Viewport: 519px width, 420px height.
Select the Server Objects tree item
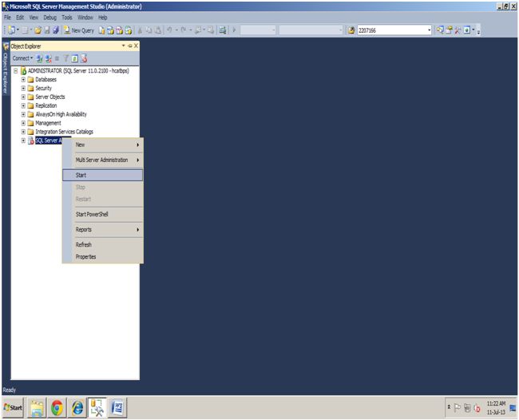tap(50, 97)
